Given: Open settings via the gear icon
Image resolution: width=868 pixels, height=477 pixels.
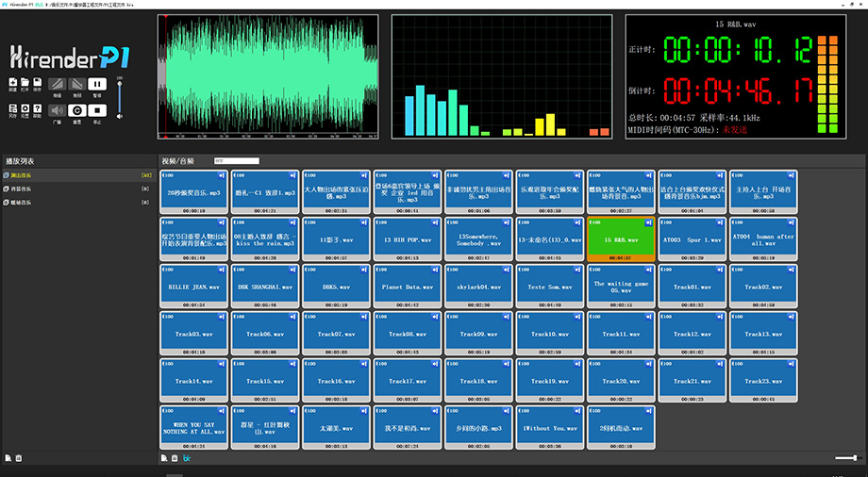Looking at the screenshot, I should [x=25, y=107].
